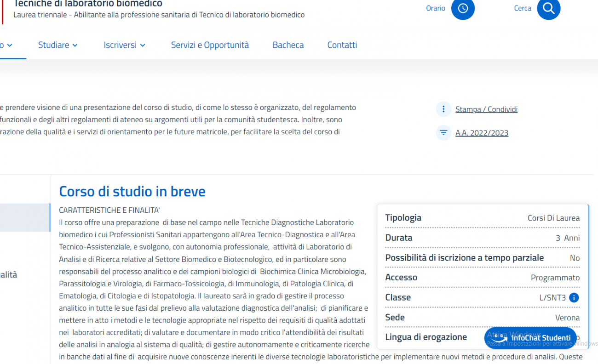Image resolution: width=598 pixels, height=364 pixels.
Task: Click the three-dot icon beside Stampa / Condividi
Action: [443, 109]
